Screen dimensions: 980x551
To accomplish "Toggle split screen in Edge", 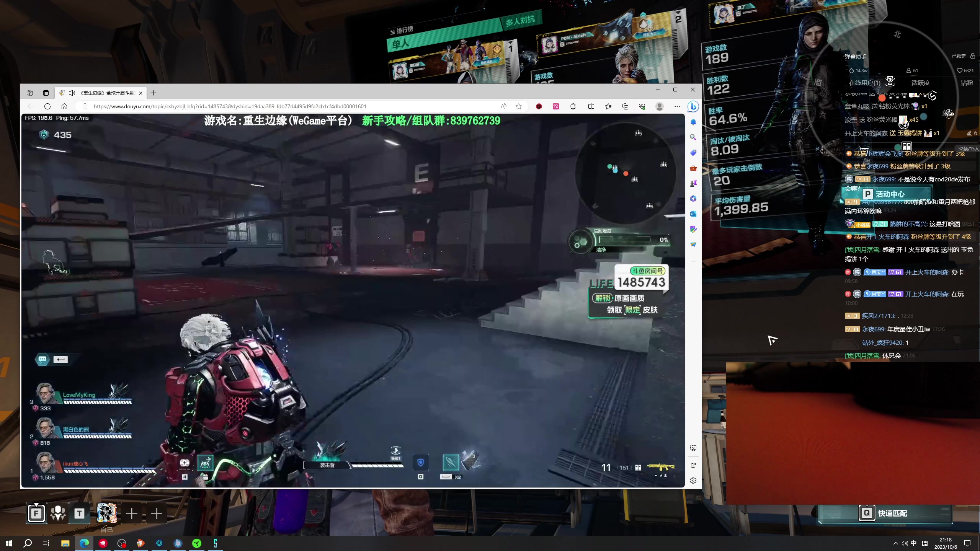I will pyautogui.click(x=591, y=106).
